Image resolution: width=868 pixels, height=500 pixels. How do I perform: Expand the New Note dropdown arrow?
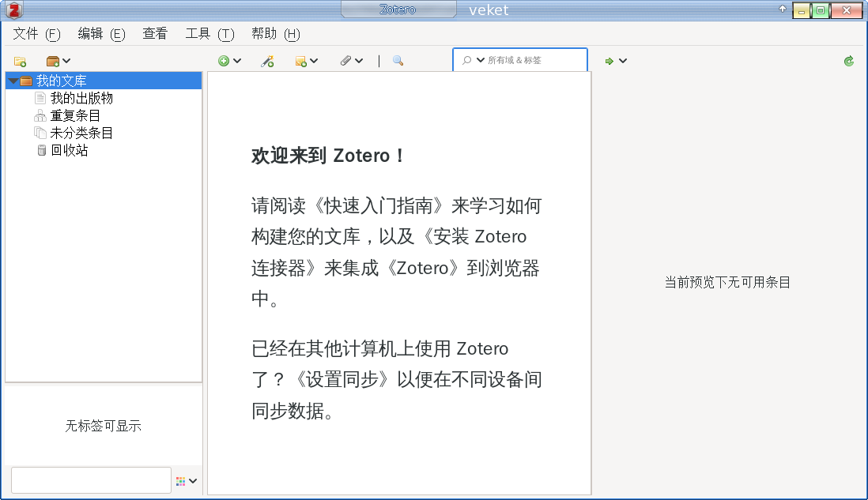314,61
